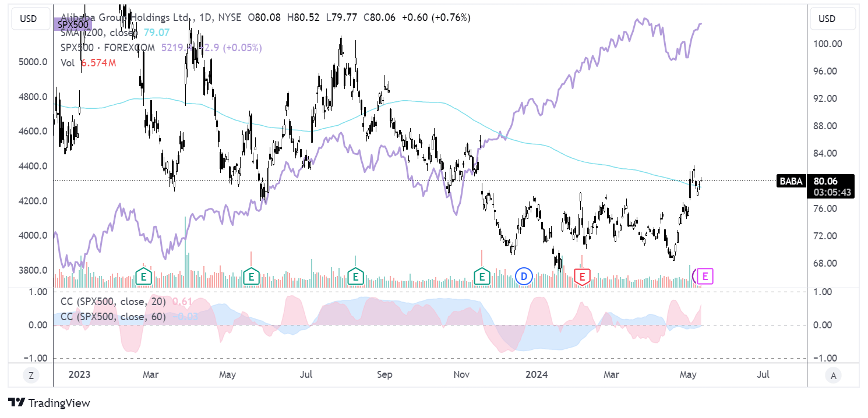Click the 100.00 price axis label
This screenshot has width=868, height=418.
[x=829, y=44]
